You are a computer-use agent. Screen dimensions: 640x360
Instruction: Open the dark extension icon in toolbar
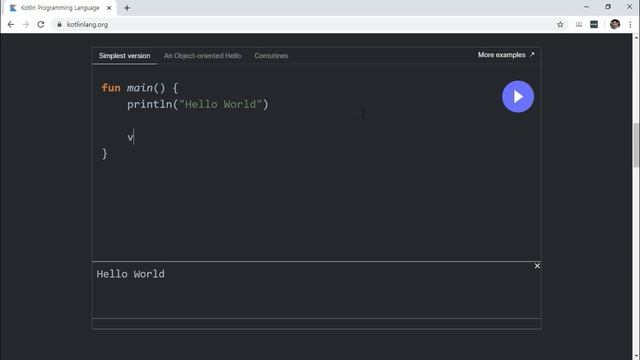coord(594,24)
